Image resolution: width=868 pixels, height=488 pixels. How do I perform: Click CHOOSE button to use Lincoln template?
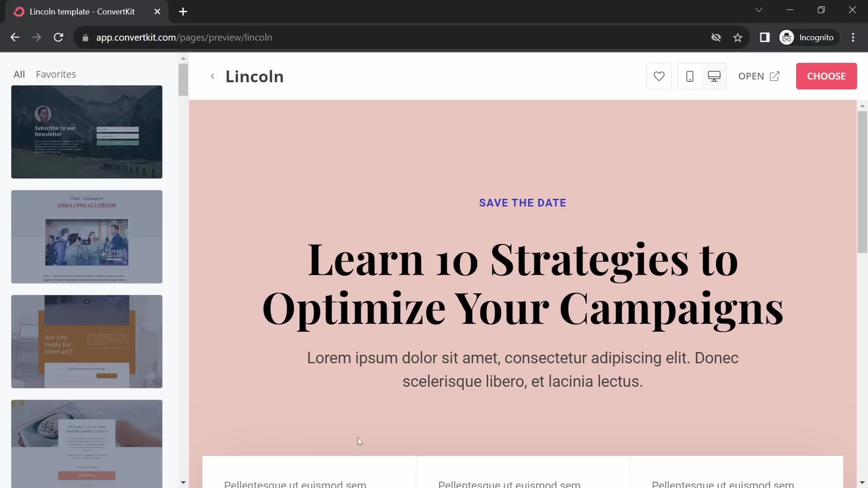(826, 75)
